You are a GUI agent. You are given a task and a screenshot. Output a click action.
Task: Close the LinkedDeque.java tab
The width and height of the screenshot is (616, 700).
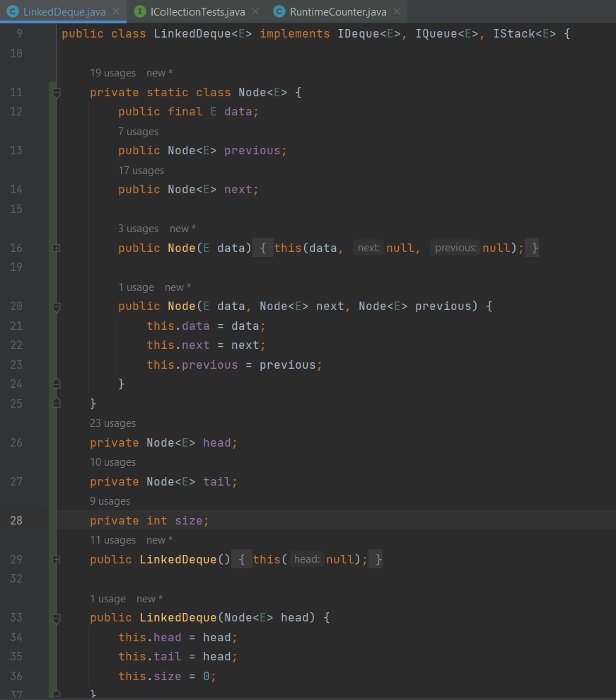pos(116,12)
